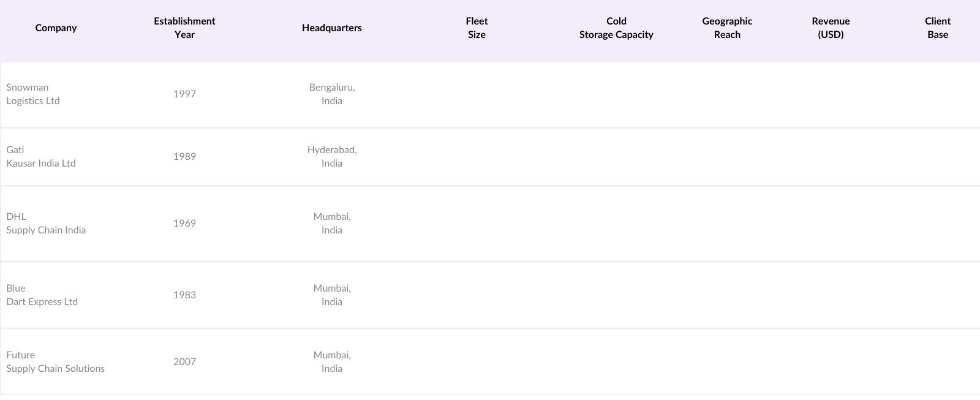Click the Client Base column header
The width and height of the screenshot is (980, 400).
click(x=937, y=28)
